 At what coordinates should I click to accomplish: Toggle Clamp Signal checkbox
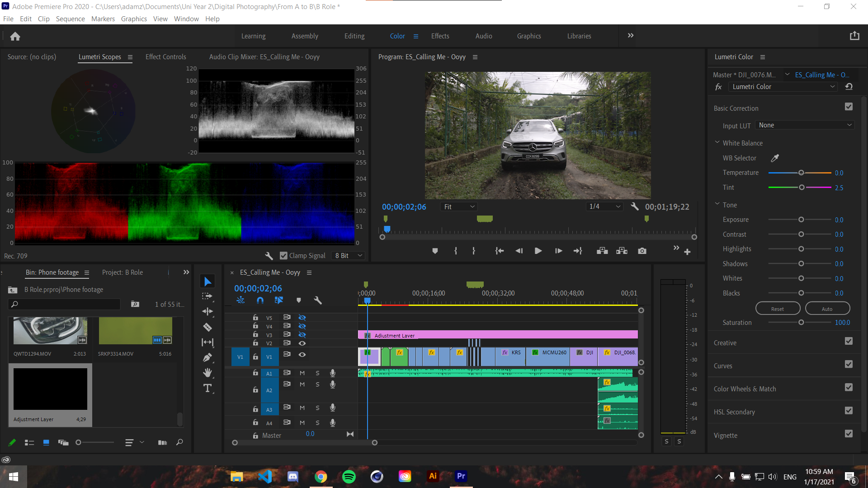point(284,256)
